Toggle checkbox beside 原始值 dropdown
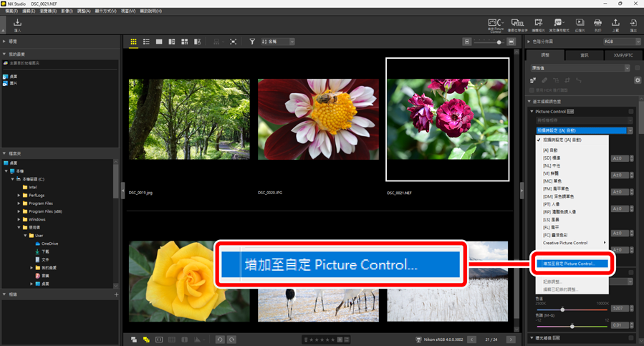Image resolution: width=644 pixels, height=346 pixels. coord(638,68)
